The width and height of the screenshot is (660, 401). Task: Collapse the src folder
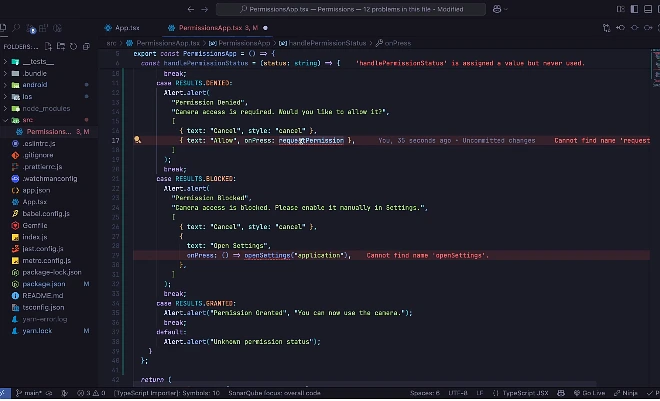pos(28,120)
